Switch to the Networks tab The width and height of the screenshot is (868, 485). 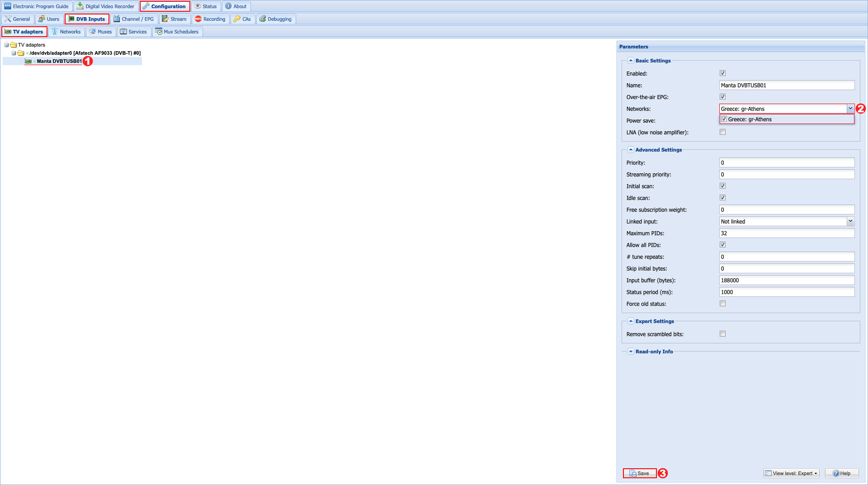pyautogui.click(x=66, y=32)
